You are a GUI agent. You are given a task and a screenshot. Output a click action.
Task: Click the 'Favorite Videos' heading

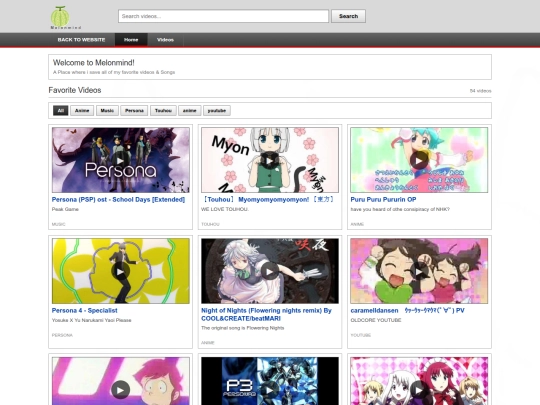(x=75, y=90)
